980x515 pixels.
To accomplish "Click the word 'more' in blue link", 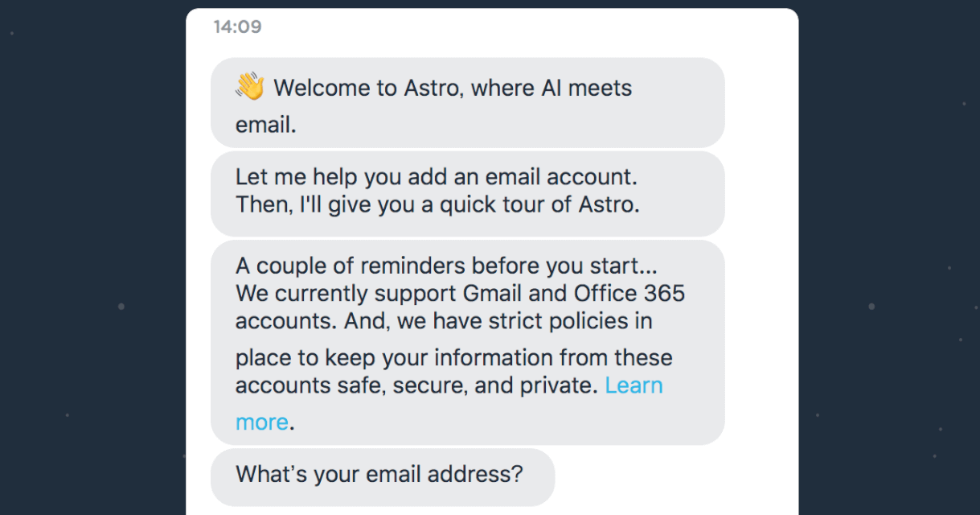I will [261, 422].
